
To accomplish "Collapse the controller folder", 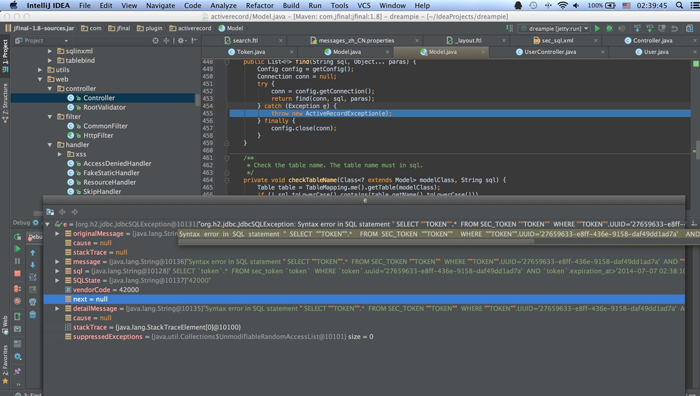I will [x=50, y=88].
